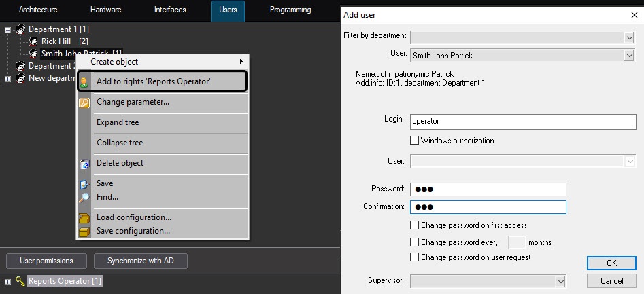Open the Filter by department dropdown
The image size is (644, 294).
628,36
